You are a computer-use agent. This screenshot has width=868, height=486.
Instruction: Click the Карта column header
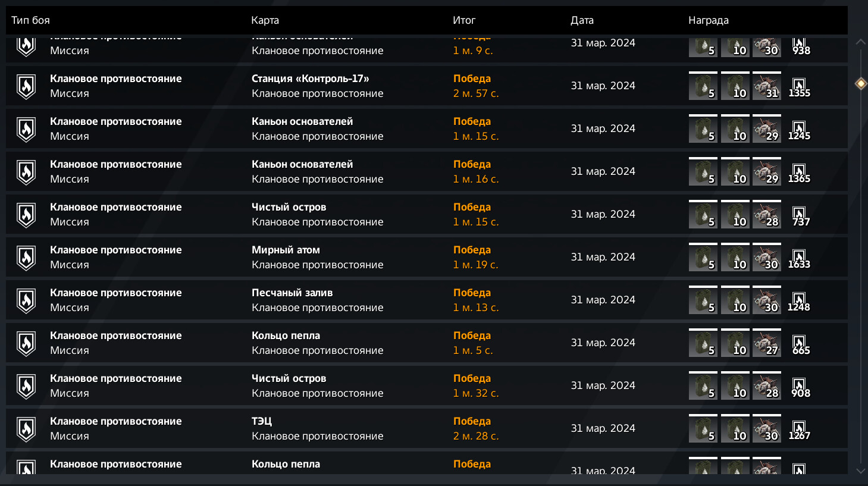click(265, 20)
